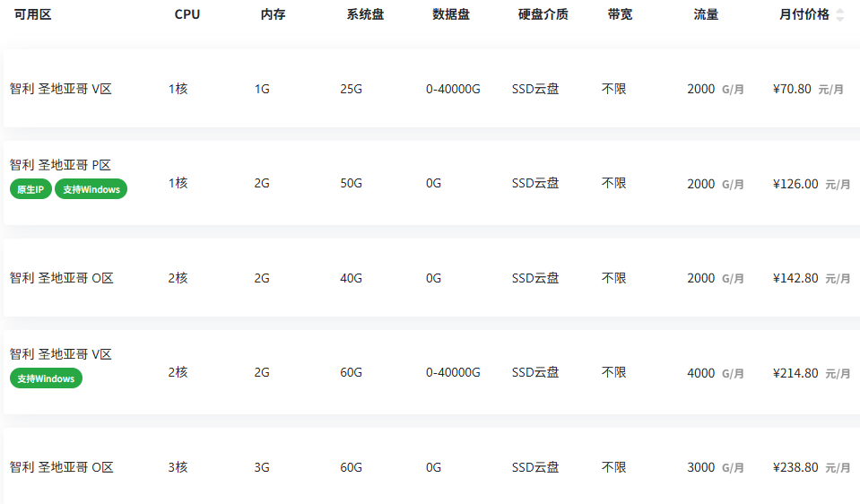Click the ¥238.80 monthly price

point(795,467)
